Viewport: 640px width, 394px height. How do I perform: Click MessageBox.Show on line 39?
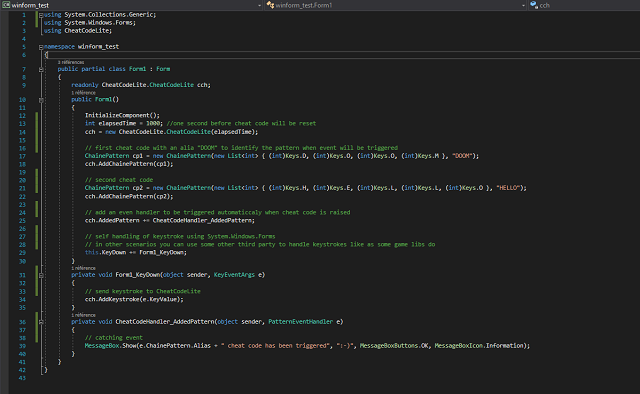coord(110,346)
